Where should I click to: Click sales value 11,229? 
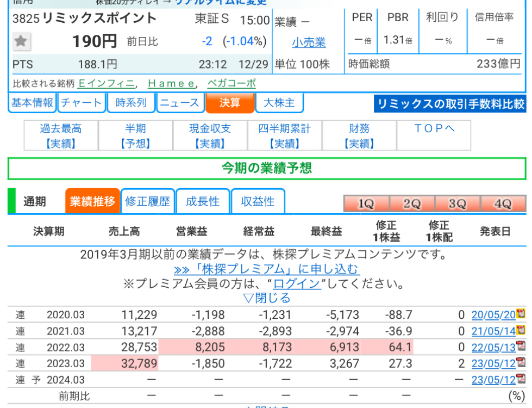click(x=139, y=314)
